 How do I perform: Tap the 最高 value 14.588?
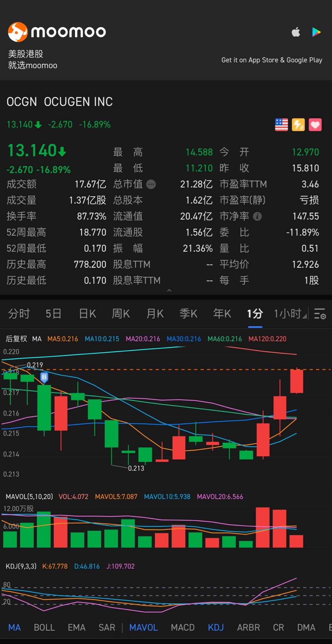(x=199, y=152)
